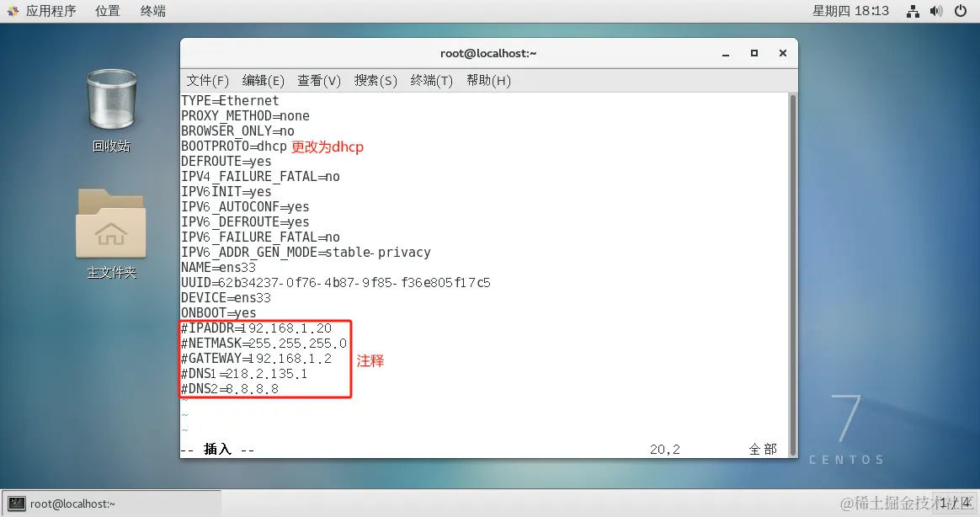Click the IPV6_ADDR_GEN_MODE=stable-privacy line
The height and width of the screenshot is (517, 980).
pyautogui.click(x=306, y=252)
